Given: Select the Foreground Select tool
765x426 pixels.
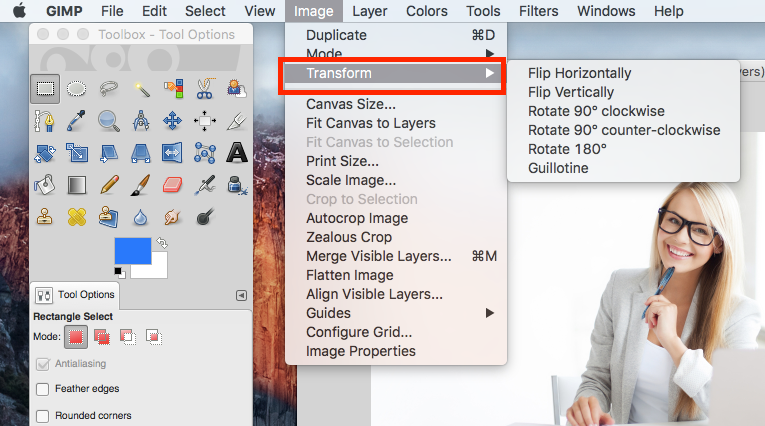Looking at the screenshot, I should click(237, 89).
